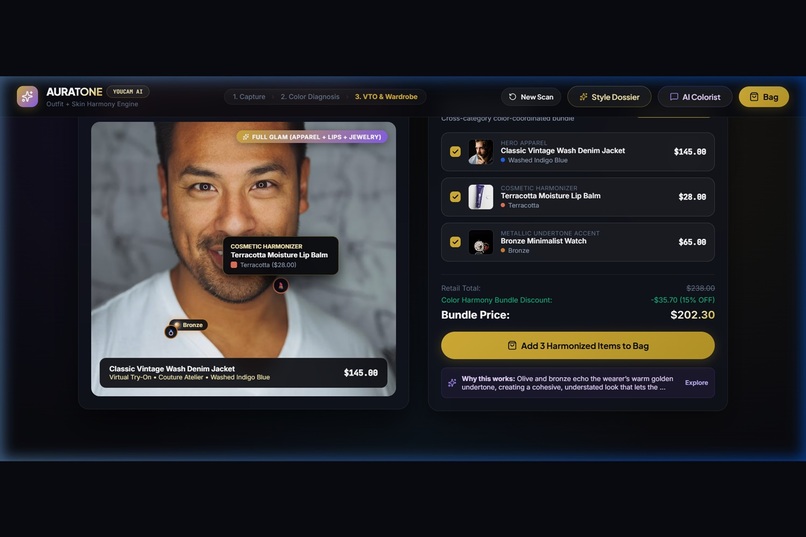Click Explore in the Why this works note
The width and height of the screenshot is (806, 537).
696,383
